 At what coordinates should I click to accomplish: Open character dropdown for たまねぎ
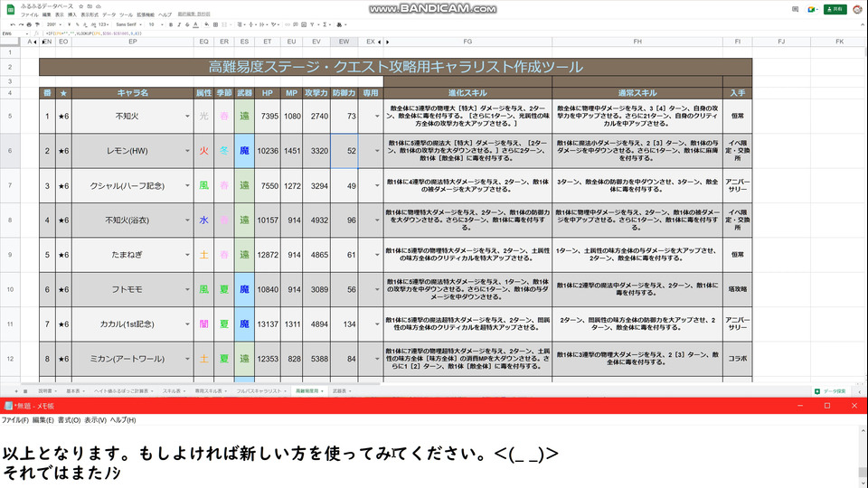187,255
